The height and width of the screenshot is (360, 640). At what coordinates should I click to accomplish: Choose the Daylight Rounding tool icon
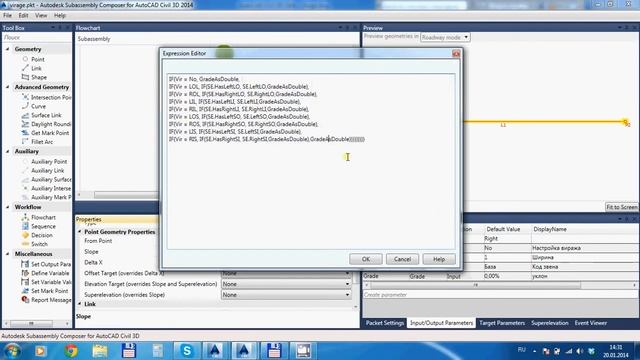click(25, 124)
